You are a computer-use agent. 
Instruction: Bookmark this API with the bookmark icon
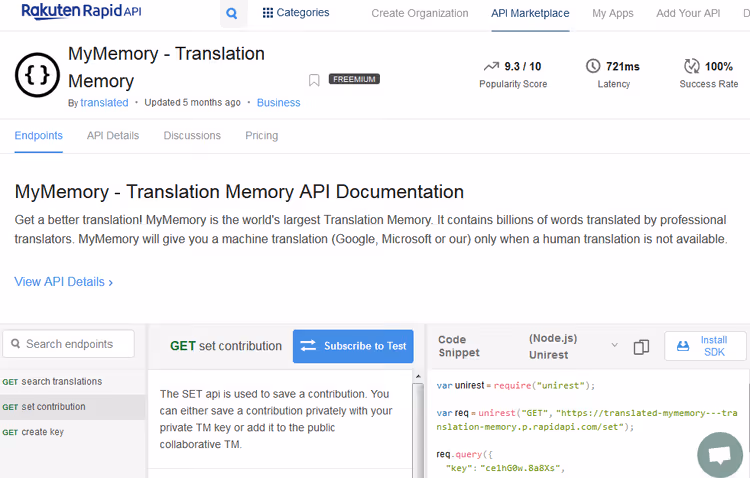coord(314,80)
